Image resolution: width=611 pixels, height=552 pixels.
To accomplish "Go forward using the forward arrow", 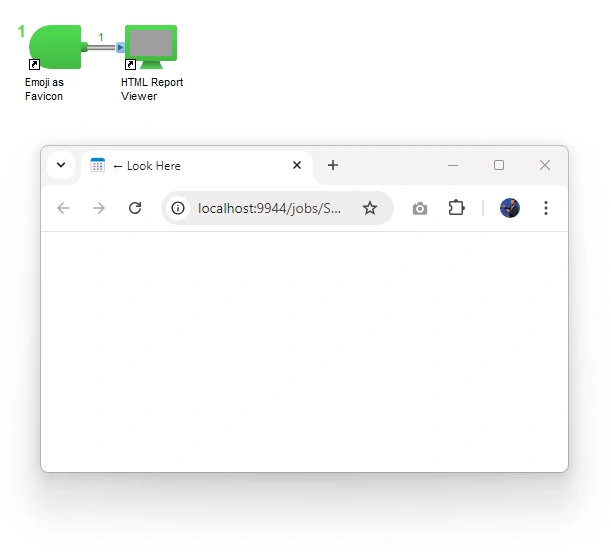I will click(99, 208).
